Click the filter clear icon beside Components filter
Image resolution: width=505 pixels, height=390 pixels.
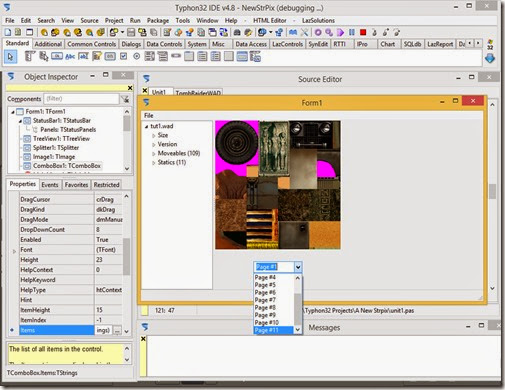point(125,99)
